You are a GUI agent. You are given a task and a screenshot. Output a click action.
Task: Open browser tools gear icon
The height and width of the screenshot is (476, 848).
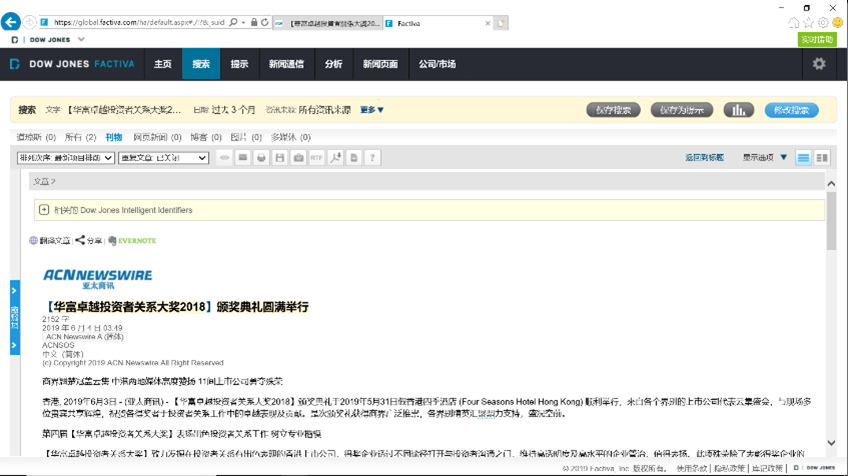pos(823,23)
